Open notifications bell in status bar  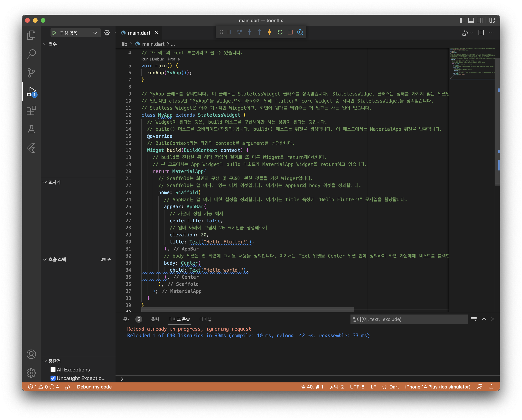click(x=491, y=387)
